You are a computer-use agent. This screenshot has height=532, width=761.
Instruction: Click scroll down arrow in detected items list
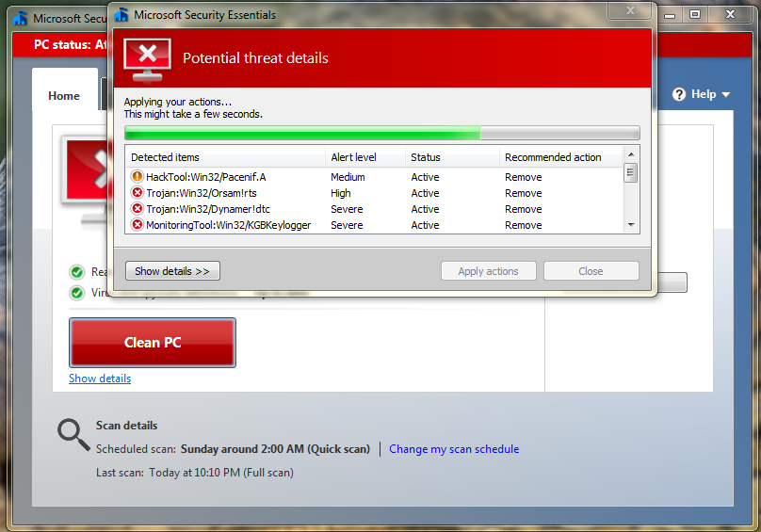[631, 225]
